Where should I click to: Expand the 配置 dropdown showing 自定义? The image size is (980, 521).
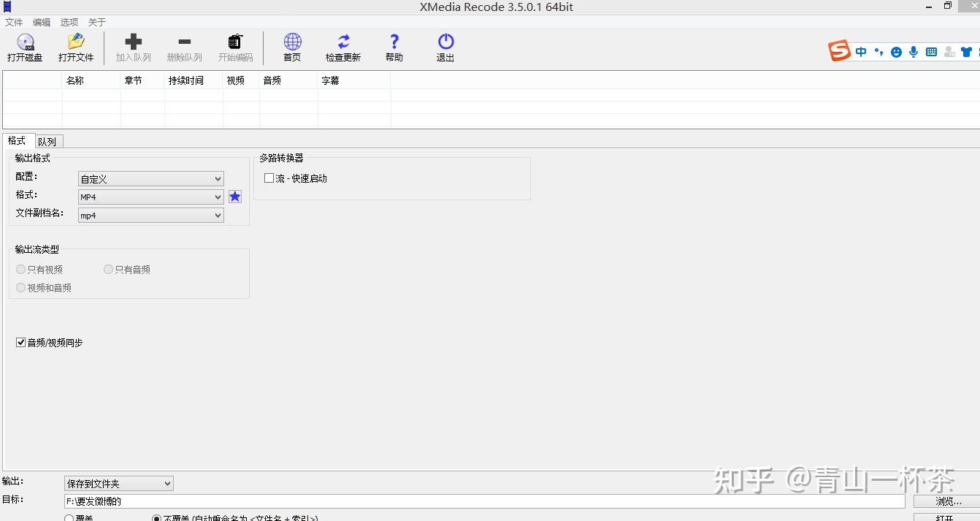[150, 179]
